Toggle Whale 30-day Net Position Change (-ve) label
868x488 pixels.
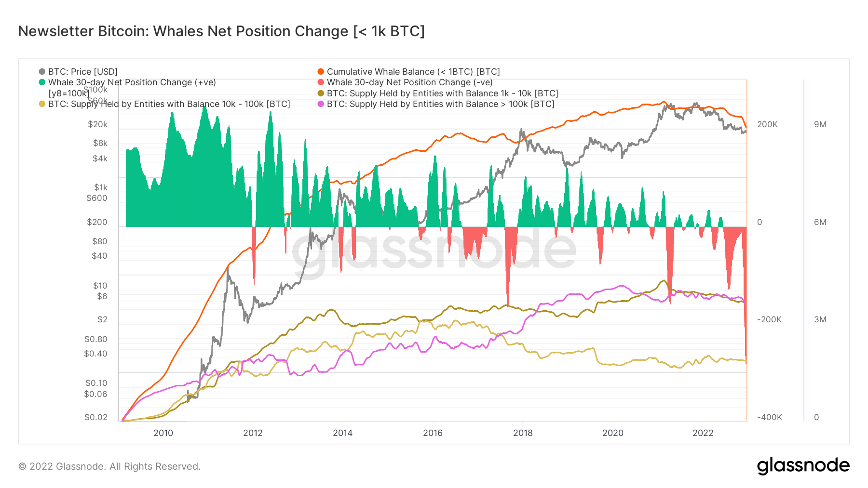[410, 82]
